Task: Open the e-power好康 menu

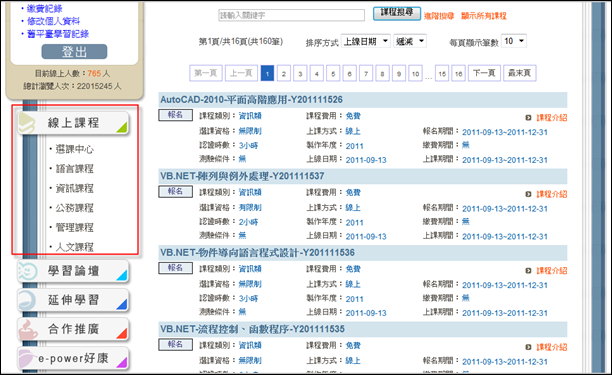Action: click(73, 358)
